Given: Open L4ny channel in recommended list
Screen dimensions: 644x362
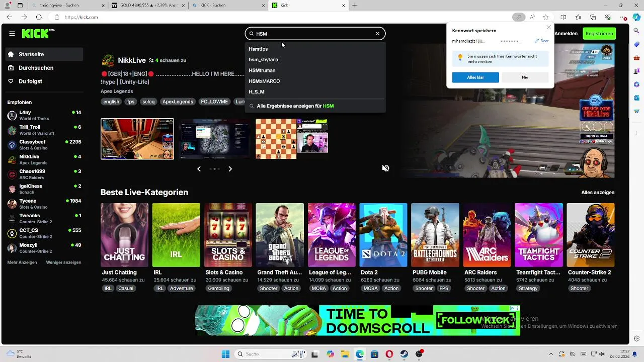Looking at the screenshot, I should click(44, 116).
